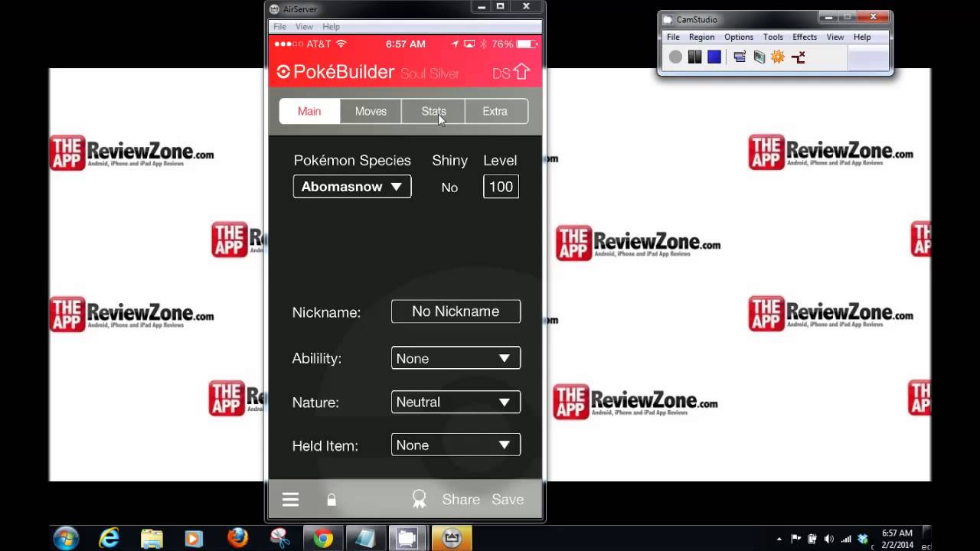Switch to the Stats tab

click(x=433, y=111)
